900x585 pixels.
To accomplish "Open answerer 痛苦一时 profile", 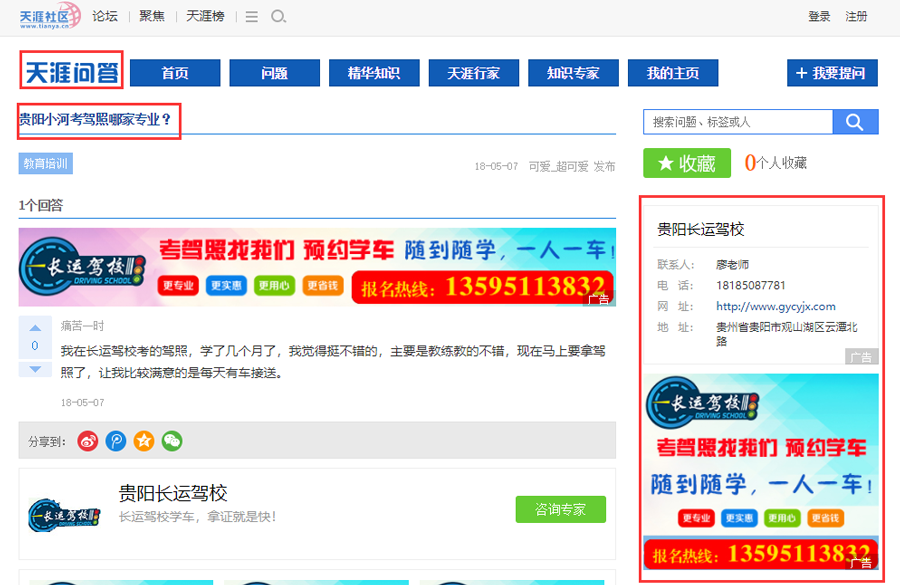I will pos(83,326).
